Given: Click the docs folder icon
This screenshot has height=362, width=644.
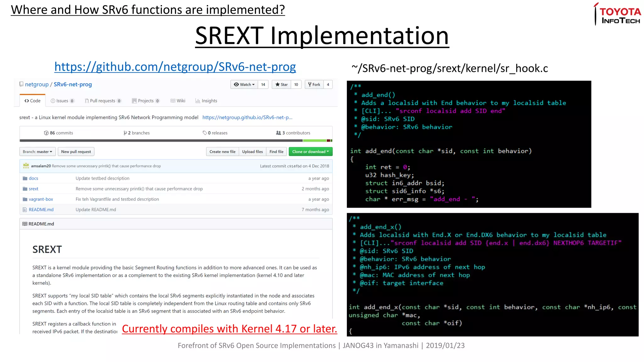Looking at the screenshot, I should (x=25, y=178).
